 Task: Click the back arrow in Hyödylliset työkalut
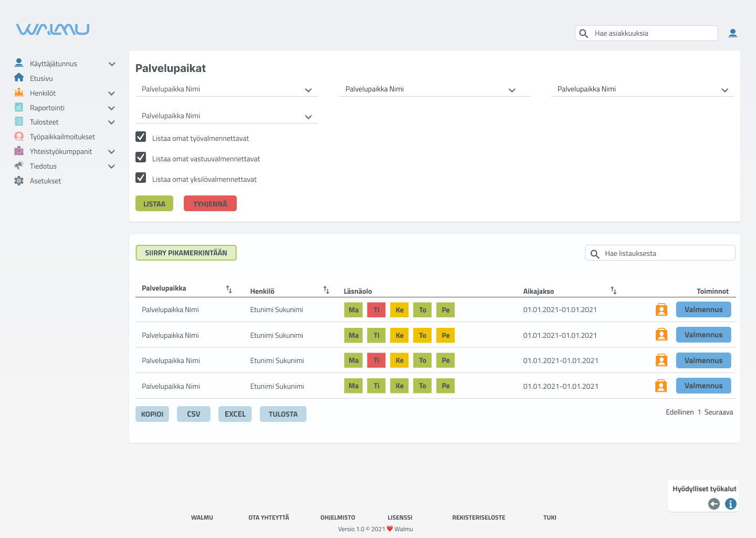713,504
